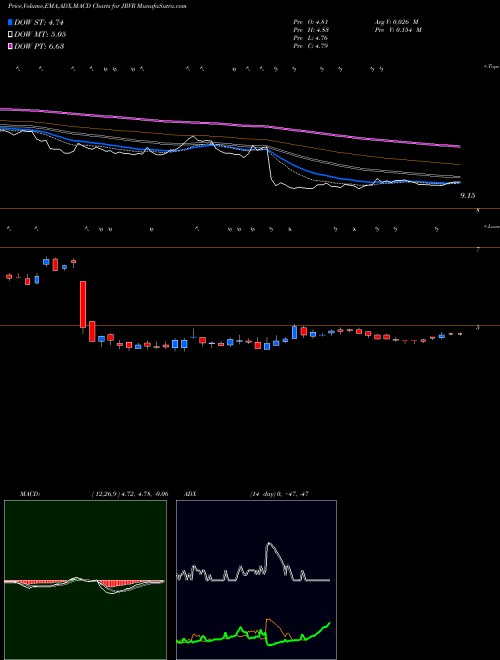The image size is (500, 660).
Task: Click the price axis label 5
Action: coord(478,327)
